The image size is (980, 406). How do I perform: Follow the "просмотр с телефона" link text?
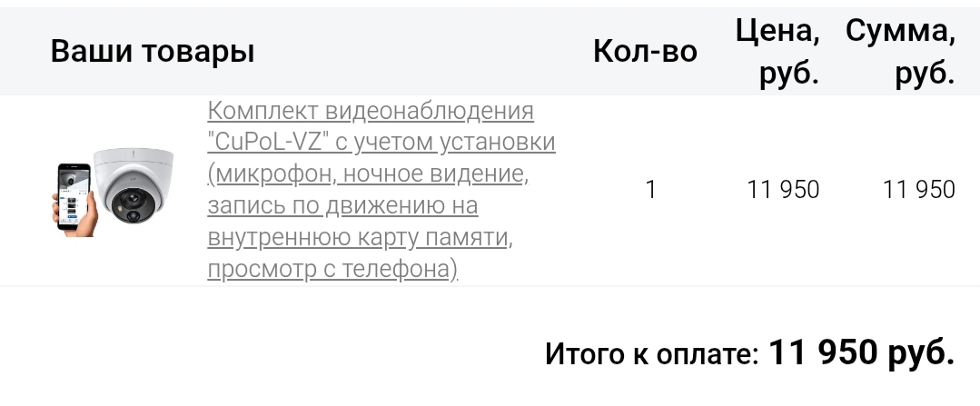(x=332, y=270)
